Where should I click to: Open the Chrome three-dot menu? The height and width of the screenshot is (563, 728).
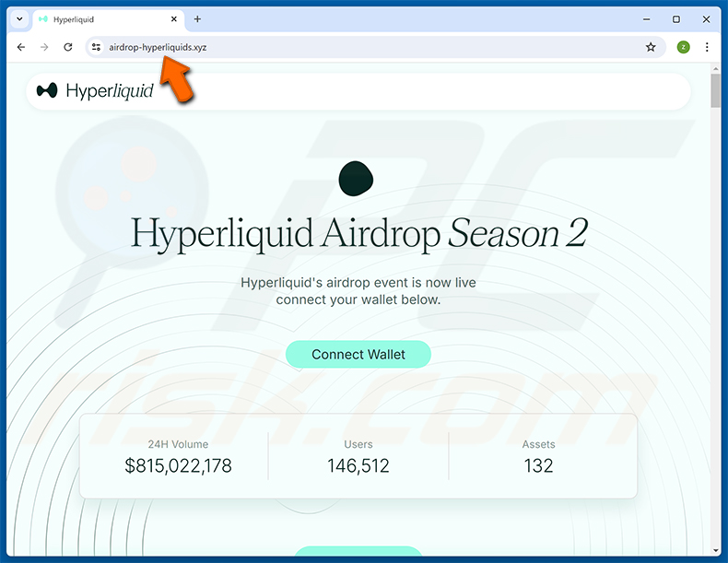[707, 47]
